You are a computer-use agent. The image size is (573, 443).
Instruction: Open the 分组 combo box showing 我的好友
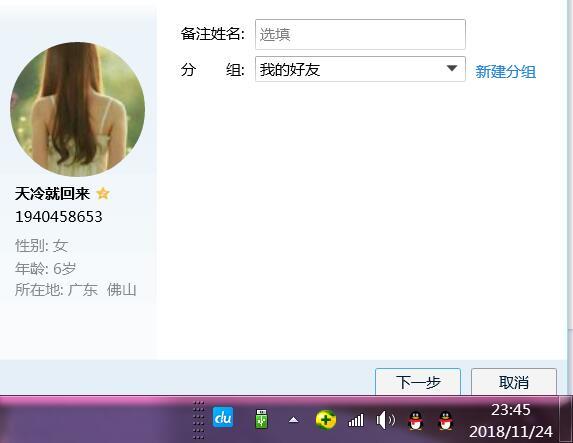pos(360,69)
